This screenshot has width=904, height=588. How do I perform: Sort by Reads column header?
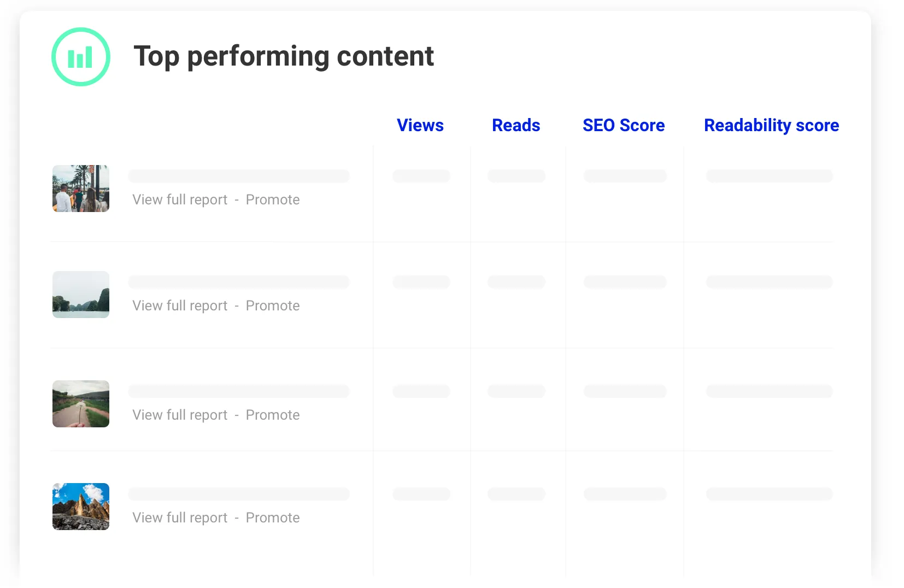point(515,125)
